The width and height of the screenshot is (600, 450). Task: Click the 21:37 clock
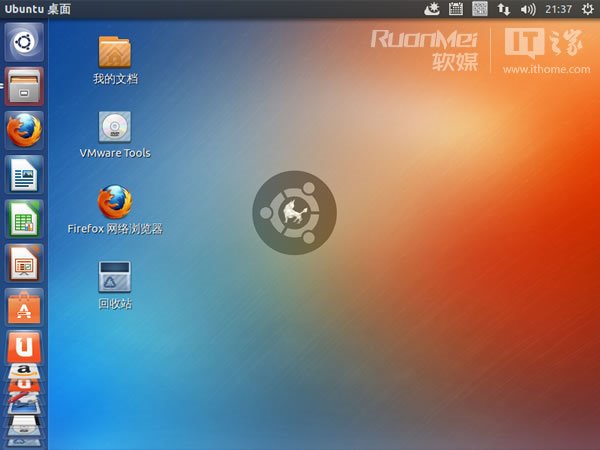(559, 9)
